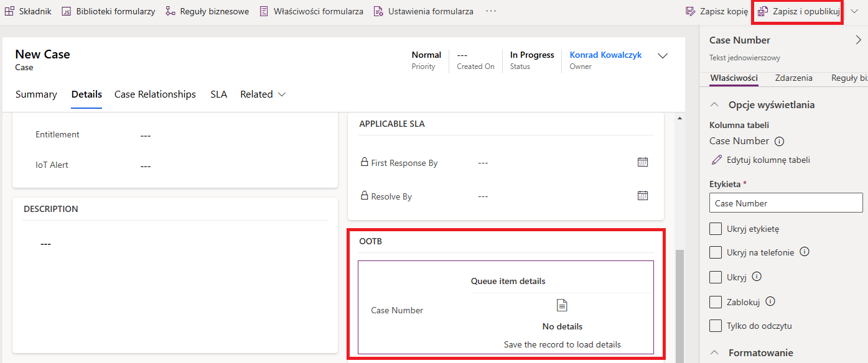The height and width of the screenshot is (363, 868).
Task: Click the Zapisz i opublikuj icon
Action: [763, 11]
